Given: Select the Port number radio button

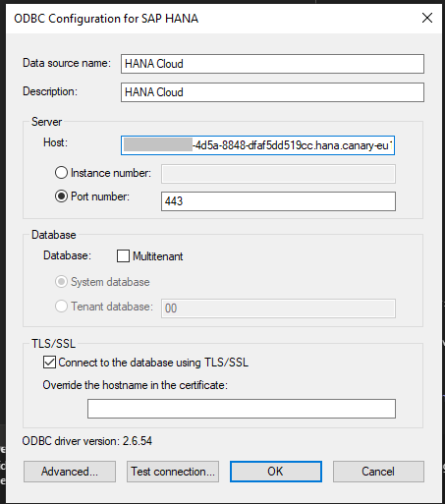Looking at the screenshot, I should 61,196.
